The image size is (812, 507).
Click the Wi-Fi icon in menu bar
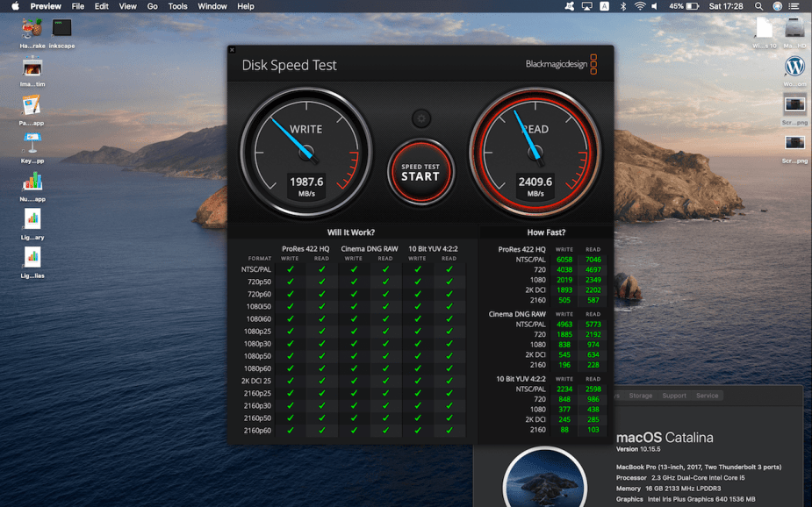click(640, 6)
